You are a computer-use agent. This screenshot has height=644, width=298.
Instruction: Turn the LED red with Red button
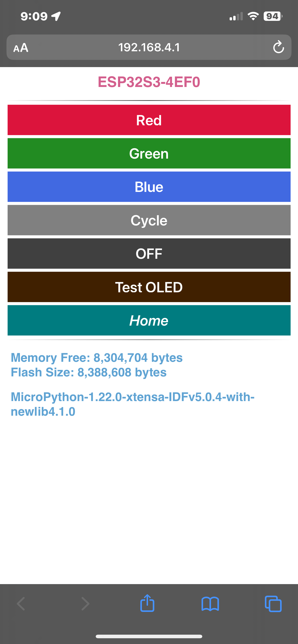pos(149,120)
